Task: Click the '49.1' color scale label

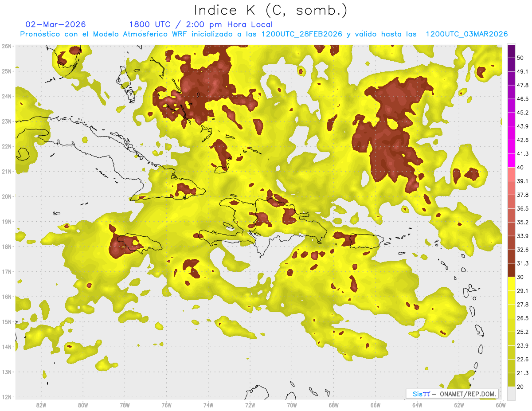Action: click(523, 71)
